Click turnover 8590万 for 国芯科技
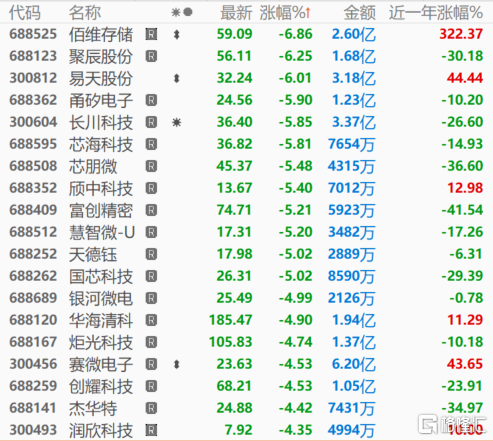493x441 pixels. pos(352,276)
